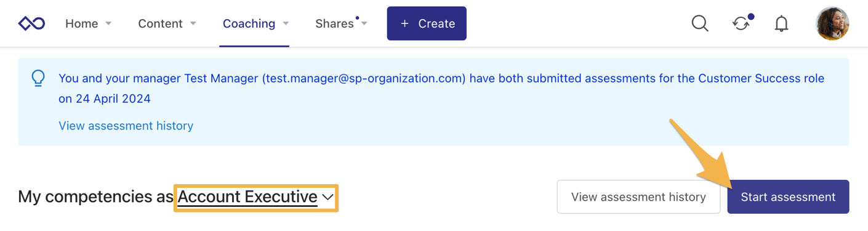
Task: Expand the Coaching menu arrow
Action: click(286, 23)
